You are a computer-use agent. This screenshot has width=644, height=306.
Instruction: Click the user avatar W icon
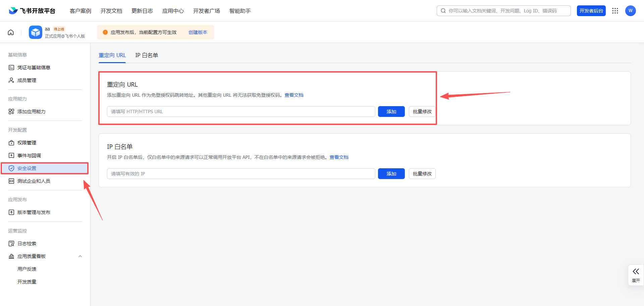630,11
